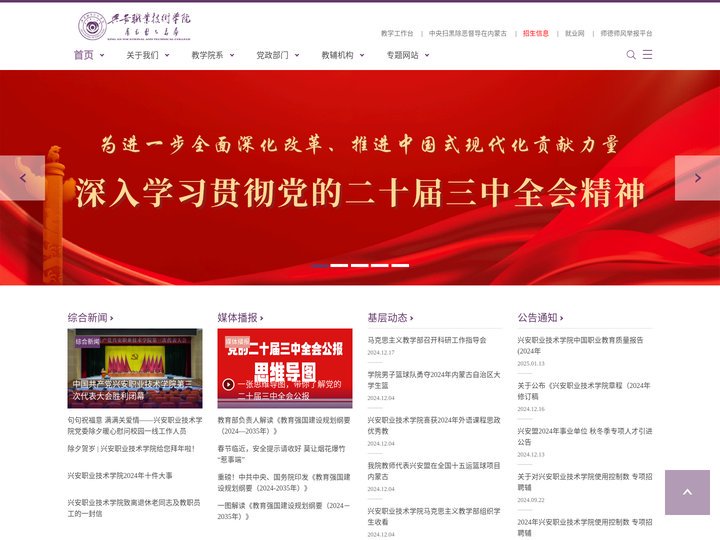
Task: Open 学院男子篮球队勇夺2024年内蒙古 article
Action: pos(434,380)
